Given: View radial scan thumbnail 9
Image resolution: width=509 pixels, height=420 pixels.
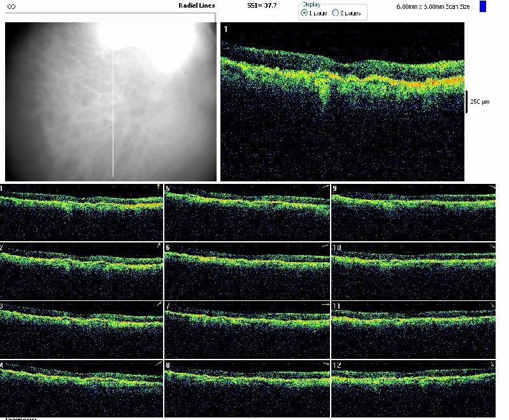Looking at the screenshot, I should click(413, 212).
